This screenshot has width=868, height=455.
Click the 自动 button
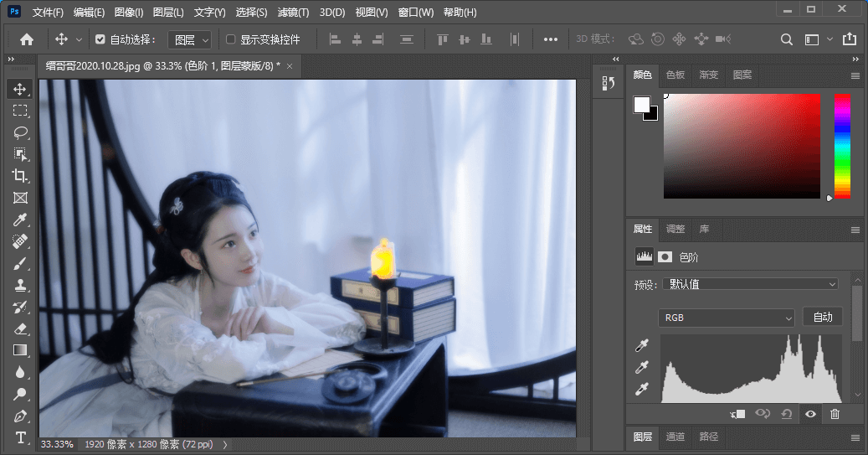tap(822, 317)
